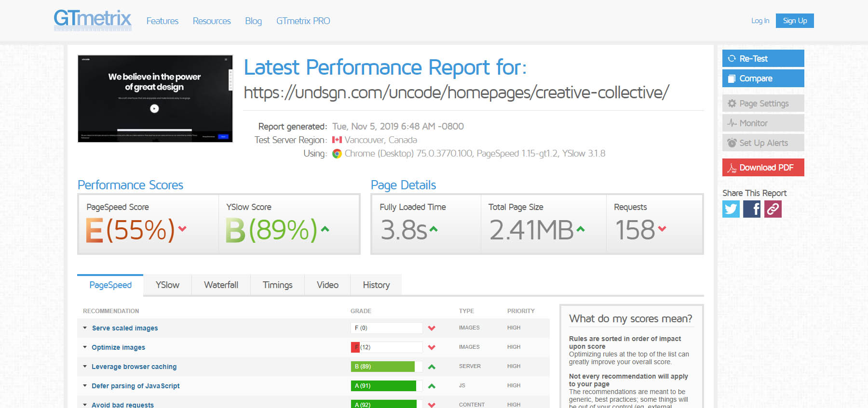Click the Sign Up button
Image resolution: width=868 pixels, height=408 pixels.
[x=795, y=21]
